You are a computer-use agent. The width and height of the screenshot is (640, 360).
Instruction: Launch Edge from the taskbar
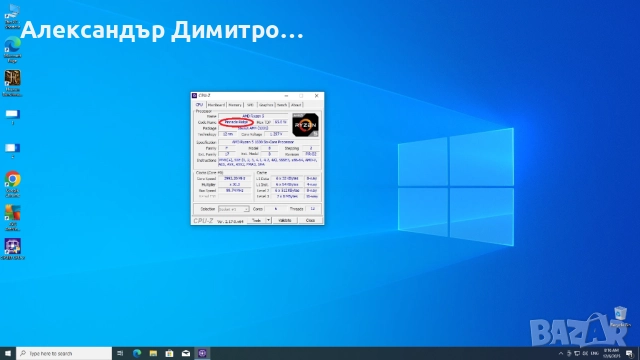(137, 353)
